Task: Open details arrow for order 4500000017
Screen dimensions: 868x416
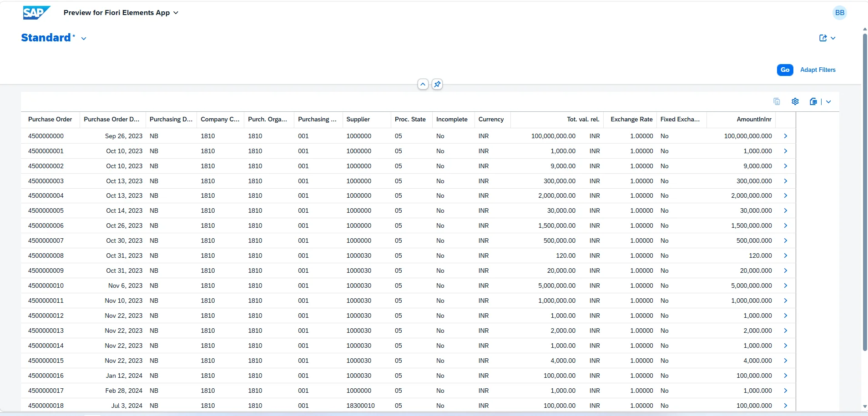Action: point(786,391)
